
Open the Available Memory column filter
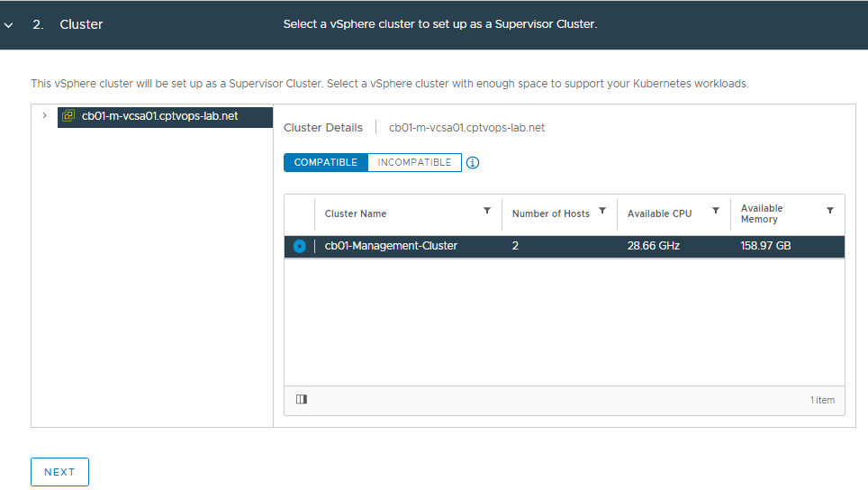tap(830, 211)
